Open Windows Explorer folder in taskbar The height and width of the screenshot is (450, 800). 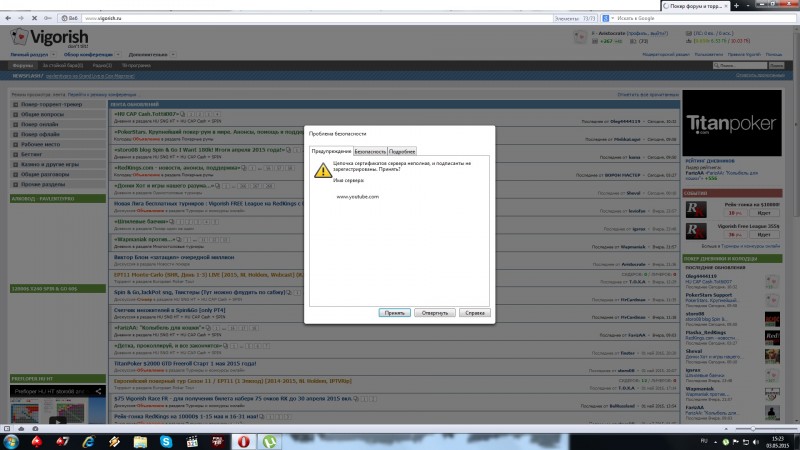140,442
